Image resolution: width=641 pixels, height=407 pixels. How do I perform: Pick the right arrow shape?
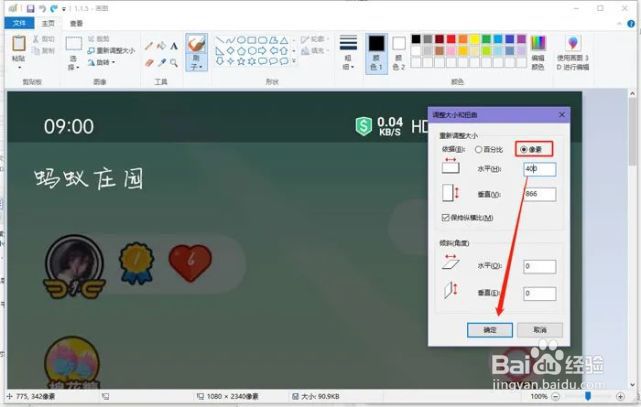coord(262,51)
